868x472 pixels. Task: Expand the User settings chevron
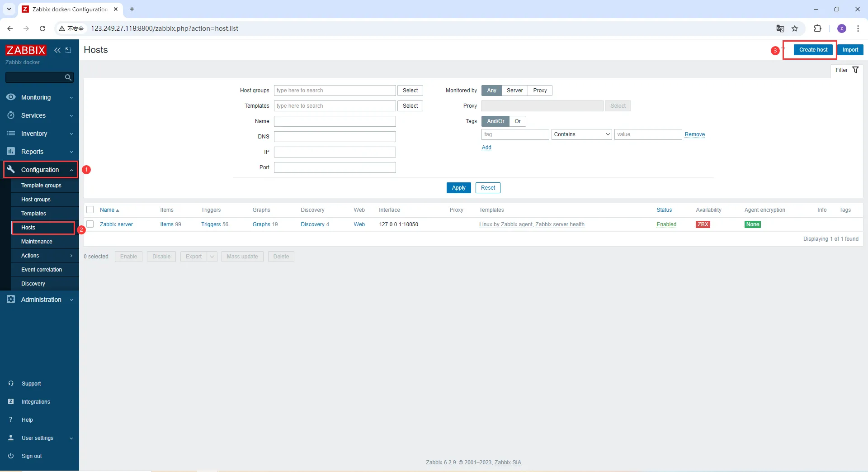[71, 439]
